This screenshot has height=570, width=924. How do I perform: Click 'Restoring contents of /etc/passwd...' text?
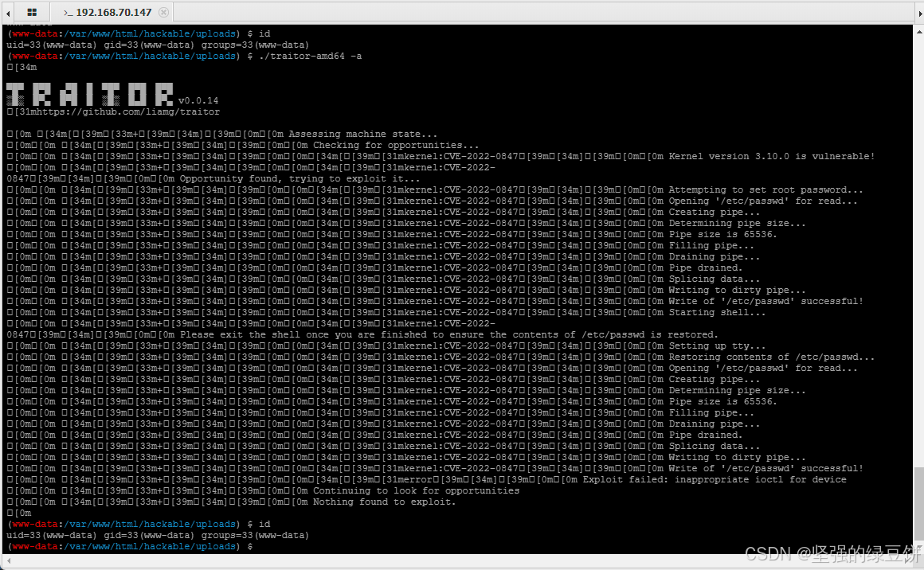pyautogui.click(x=771, y=357)
